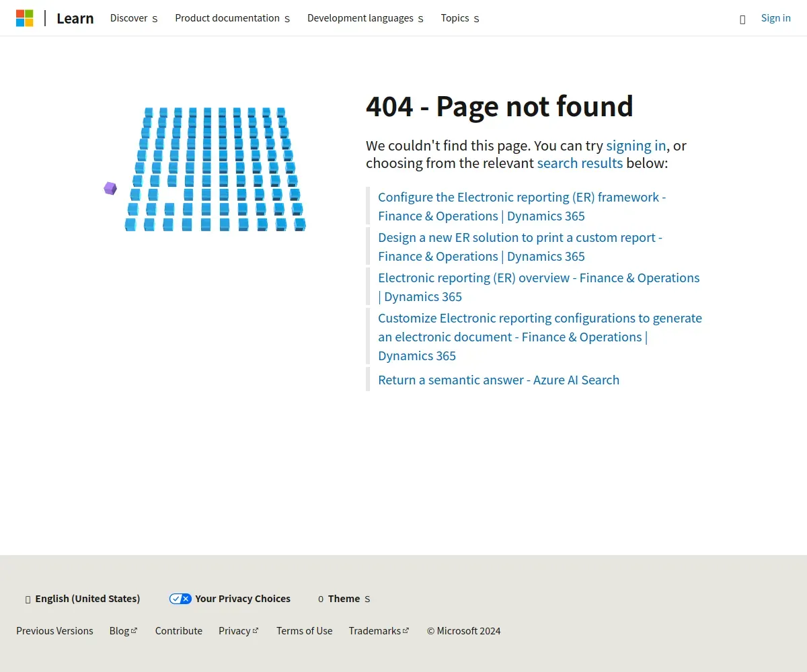807x672 pixels.
Task: Follow the 'search results' inline link
Action: click(x=580, y=163)
